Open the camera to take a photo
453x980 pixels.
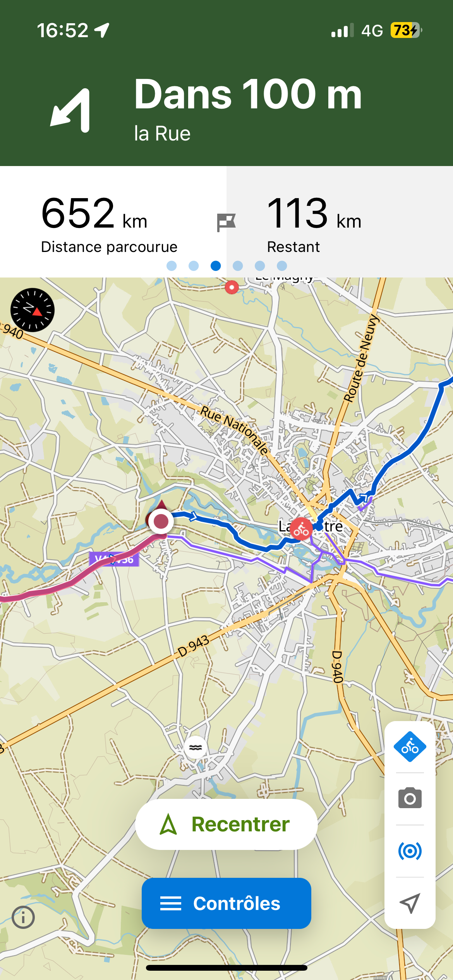[410, 798]
